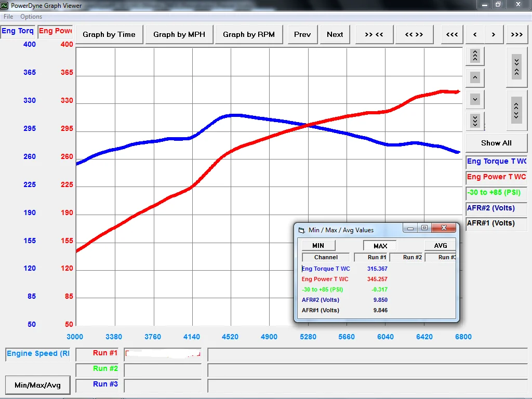The height and width of the screenshot is (399, 532).
Task: Click the Next button
Action: click(x=335, y=34)
